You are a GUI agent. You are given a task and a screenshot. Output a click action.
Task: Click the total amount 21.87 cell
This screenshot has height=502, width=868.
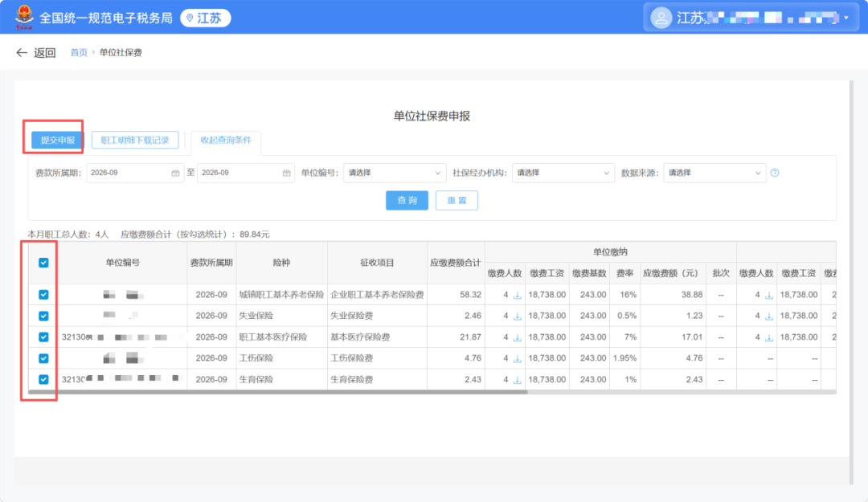pyautogui.click(x=456, y=337)
